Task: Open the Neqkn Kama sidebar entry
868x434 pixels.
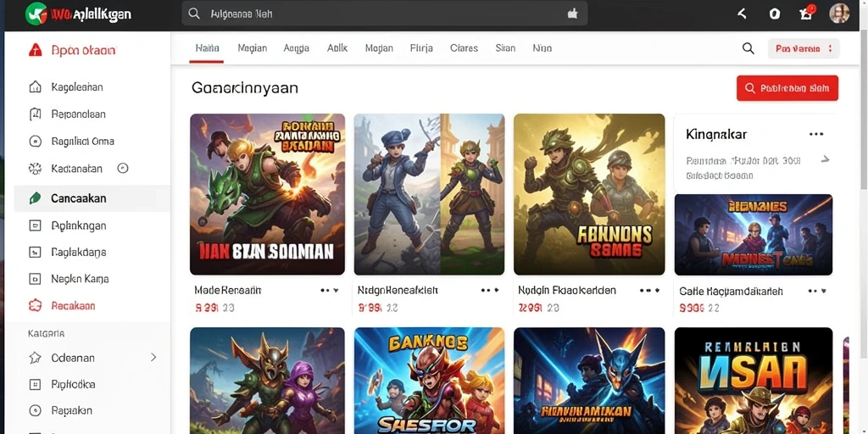Action: (x=80, y=278)
